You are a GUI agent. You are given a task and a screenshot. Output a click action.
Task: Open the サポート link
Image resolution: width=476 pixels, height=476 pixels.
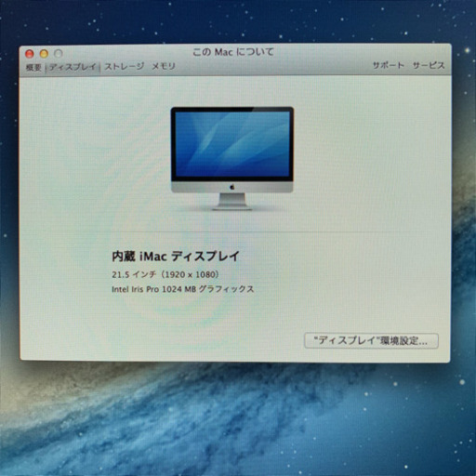point(389,65)
